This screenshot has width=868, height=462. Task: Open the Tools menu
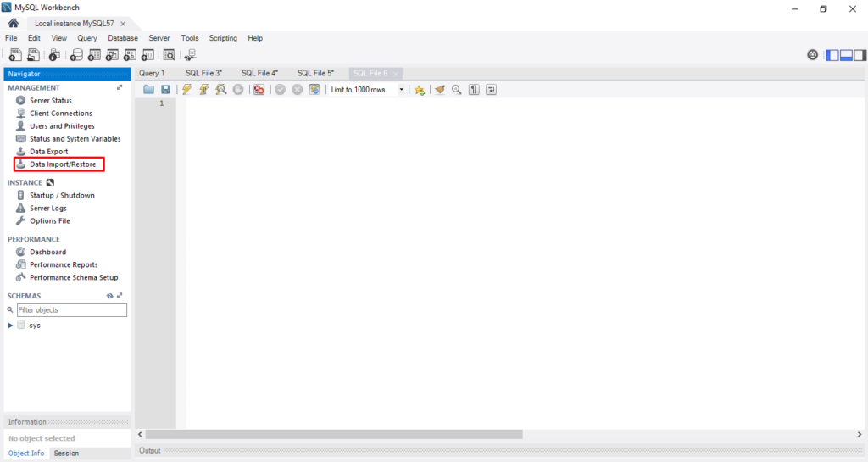coord(189,38)
